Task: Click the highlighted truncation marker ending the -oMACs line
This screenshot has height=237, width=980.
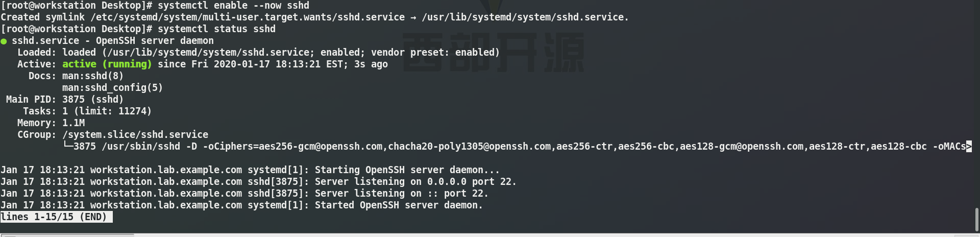Action: click(969, 147)
